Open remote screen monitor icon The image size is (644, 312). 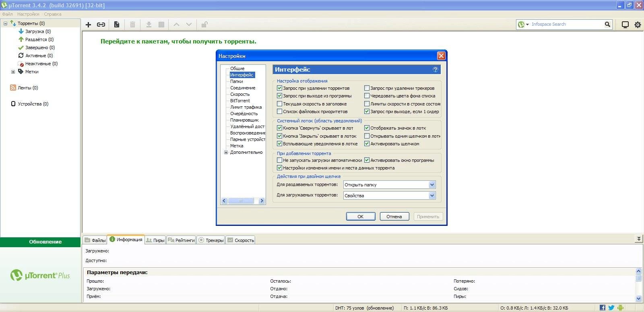[x=625, y=25]
